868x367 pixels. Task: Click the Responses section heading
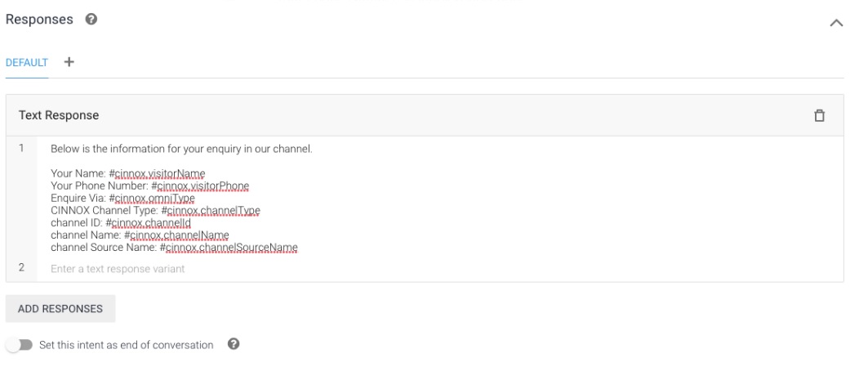39,20
